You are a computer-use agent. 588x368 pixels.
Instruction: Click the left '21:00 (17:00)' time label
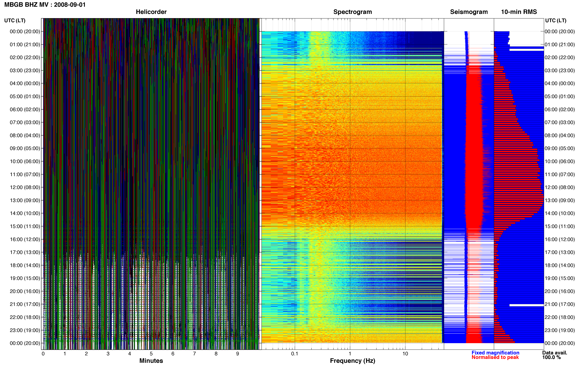(x=25, y=304)
